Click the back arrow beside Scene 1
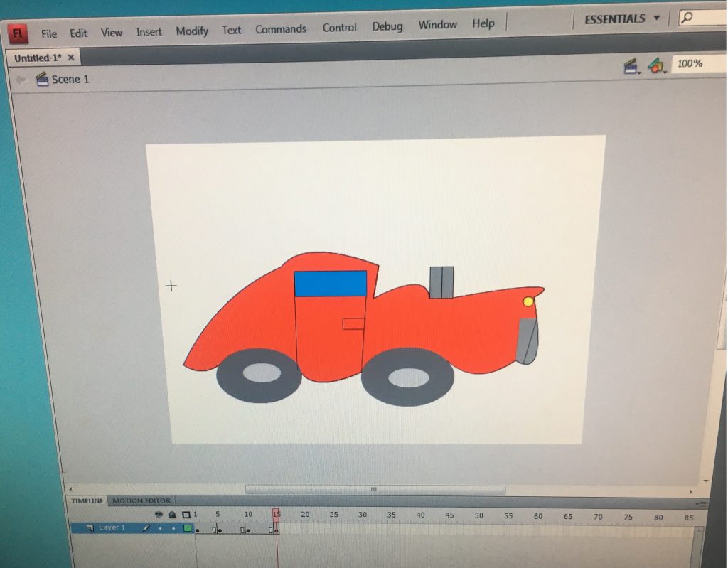The image size is (728, 568). pyautogui.click(x=21, y=80)
